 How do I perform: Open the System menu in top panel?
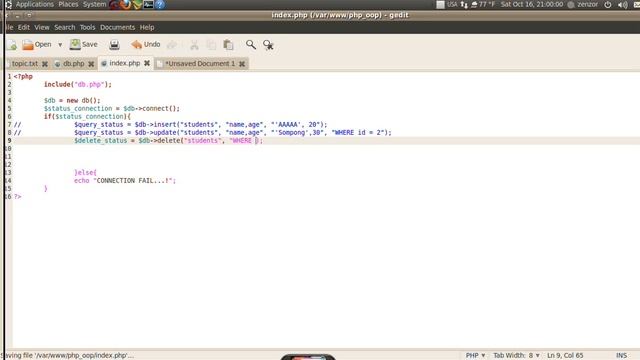pos(94,4)
